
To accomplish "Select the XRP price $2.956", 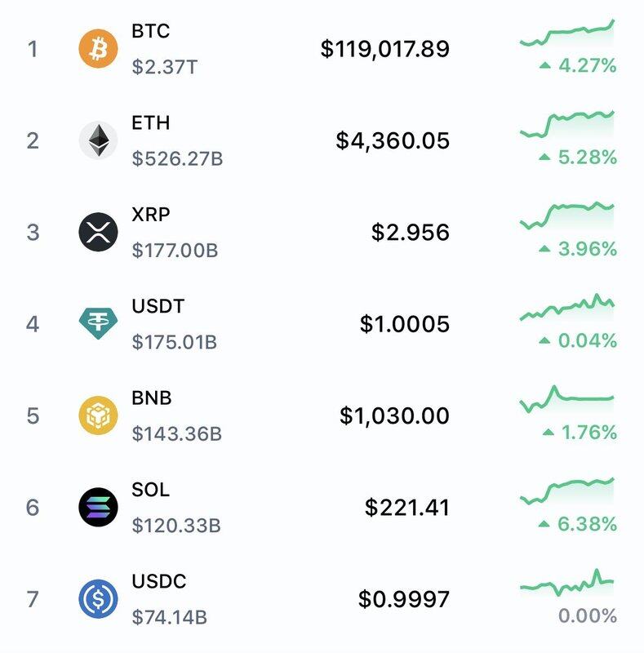I will coord(410,232).
